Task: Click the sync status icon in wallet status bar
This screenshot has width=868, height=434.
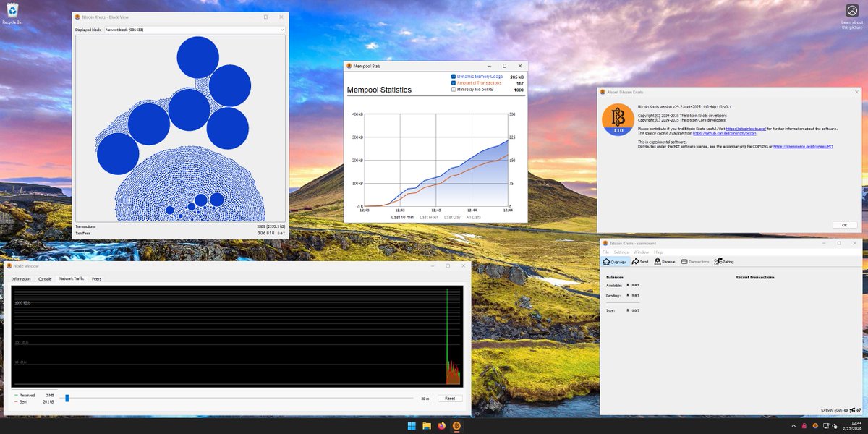Action: 859,410
